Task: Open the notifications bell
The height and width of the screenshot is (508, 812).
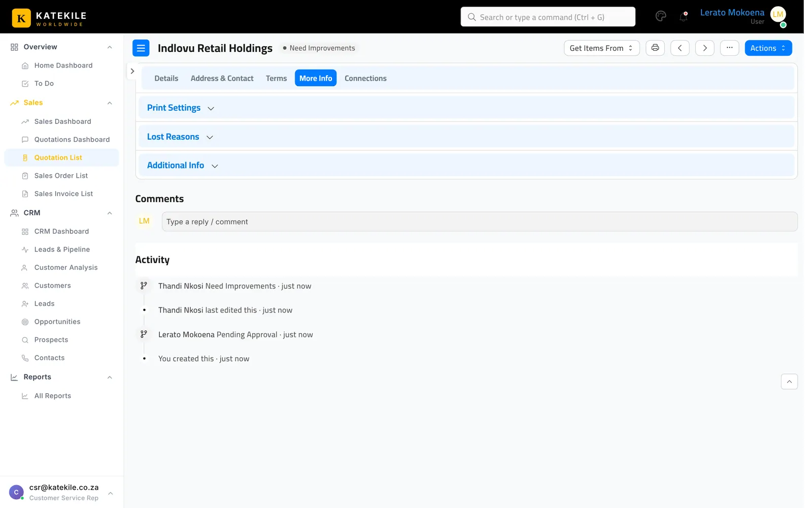Action: pos(683,17)
